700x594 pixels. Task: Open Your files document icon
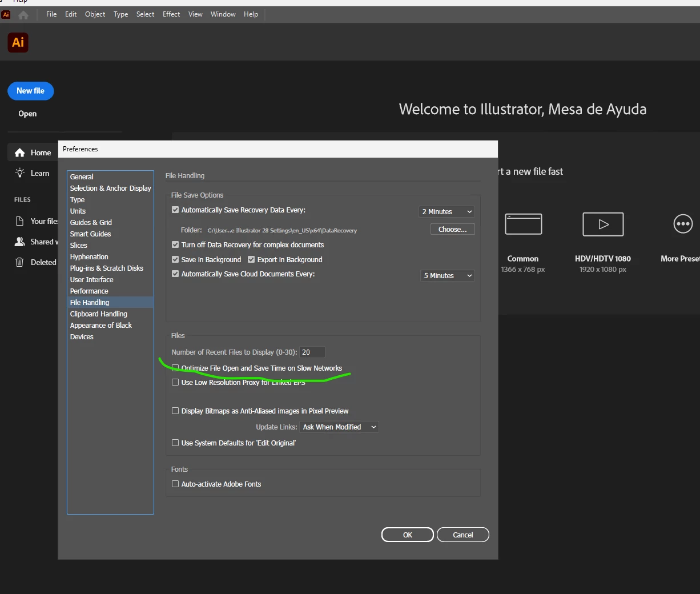coord(19,221)
